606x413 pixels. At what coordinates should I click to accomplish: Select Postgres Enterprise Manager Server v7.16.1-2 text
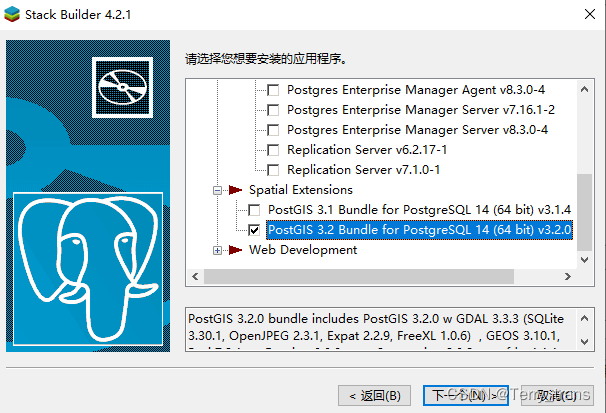tap(421, 110)
